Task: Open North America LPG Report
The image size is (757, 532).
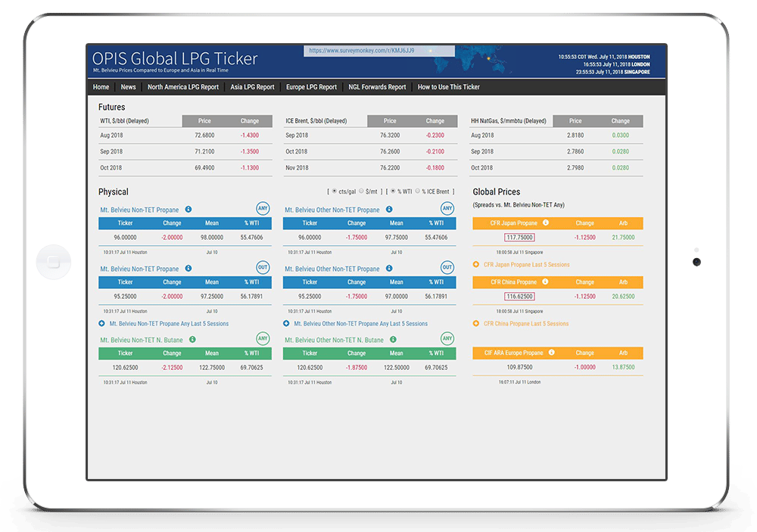Action: point(183,87)
